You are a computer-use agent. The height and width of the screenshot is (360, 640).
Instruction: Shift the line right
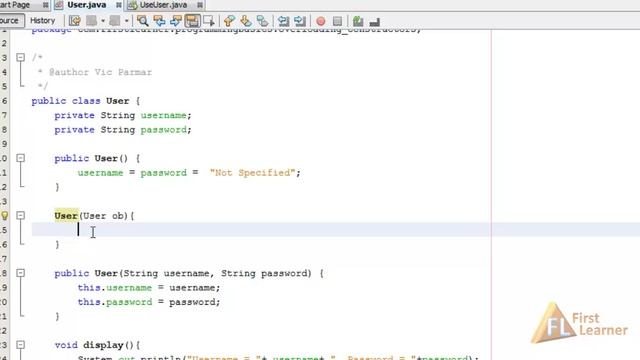[x=300, y=20]
